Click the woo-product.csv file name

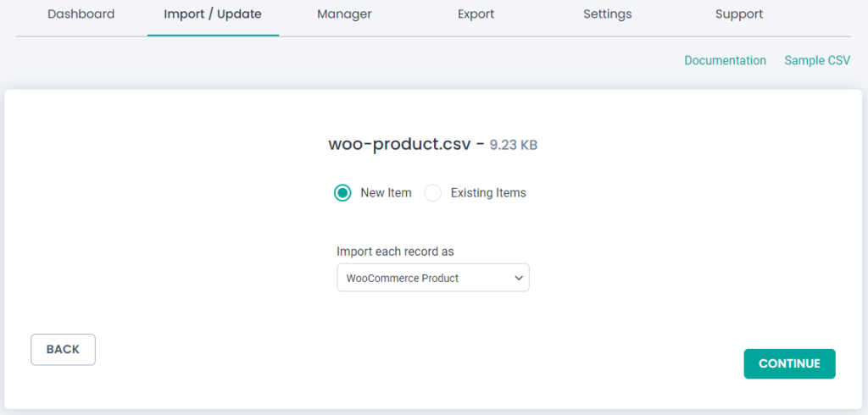(399, 145)
